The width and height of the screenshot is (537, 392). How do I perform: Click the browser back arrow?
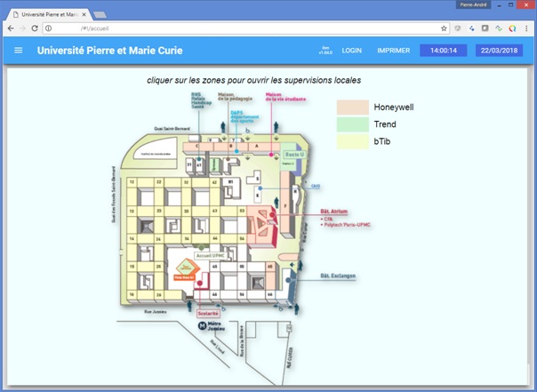(11, 28)
